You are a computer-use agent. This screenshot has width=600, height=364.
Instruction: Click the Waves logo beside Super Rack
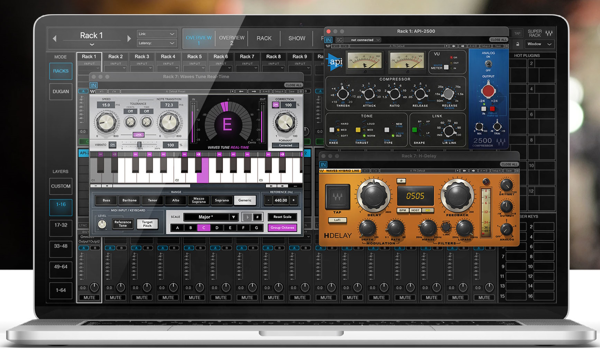point(549,34)
